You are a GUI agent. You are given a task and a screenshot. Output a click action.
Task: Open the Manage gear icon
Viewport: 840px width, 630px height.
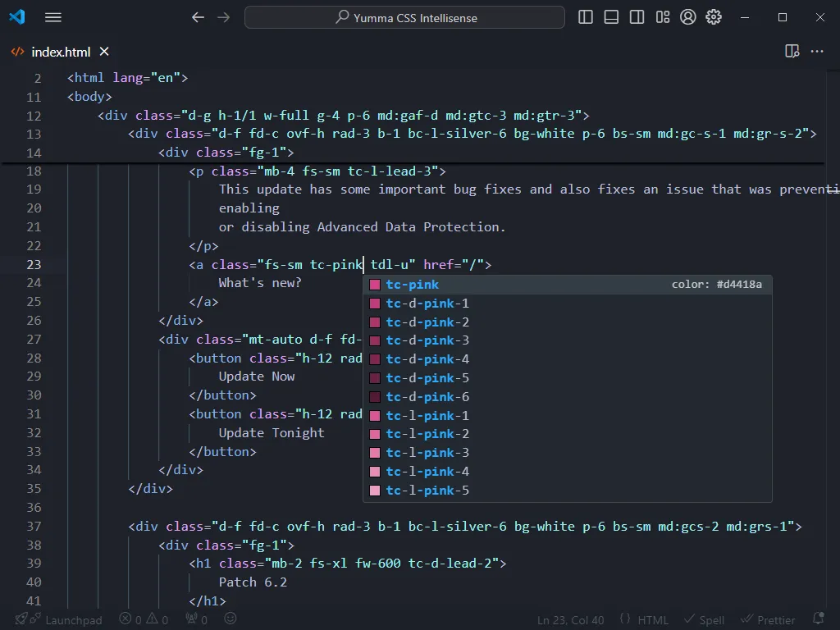714,17
